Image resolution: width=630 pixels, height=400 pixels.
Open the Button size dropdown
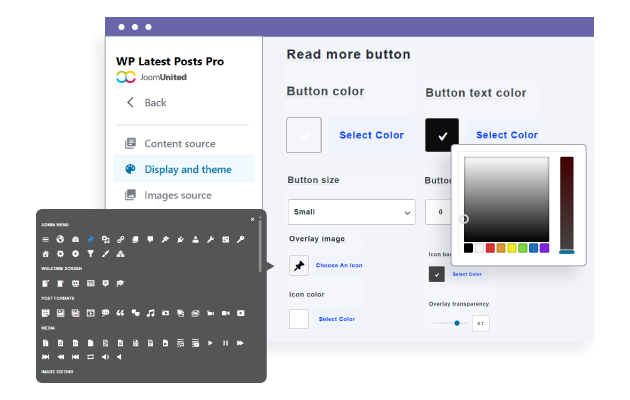click(x=351, y=211)
